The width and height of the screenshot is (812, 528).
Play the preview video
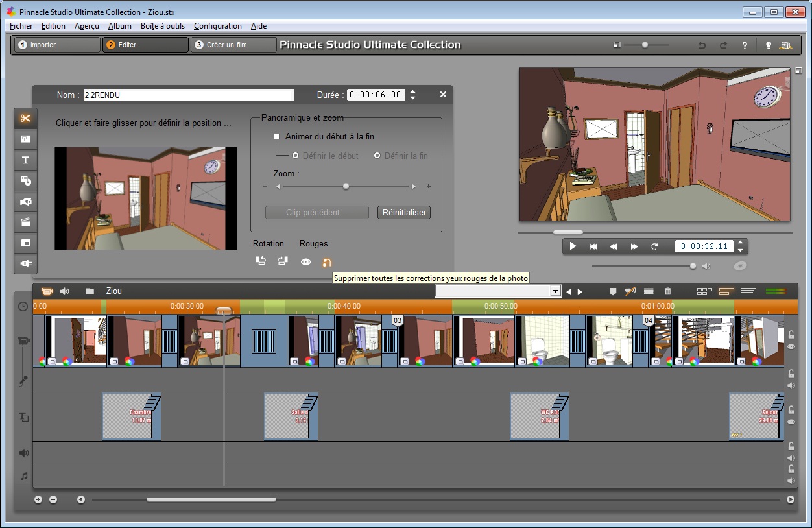click(573, 246)
